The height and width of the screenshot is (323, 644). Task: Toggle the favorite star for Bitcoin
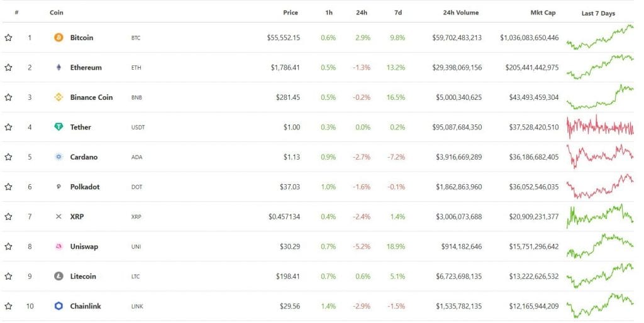8,38
